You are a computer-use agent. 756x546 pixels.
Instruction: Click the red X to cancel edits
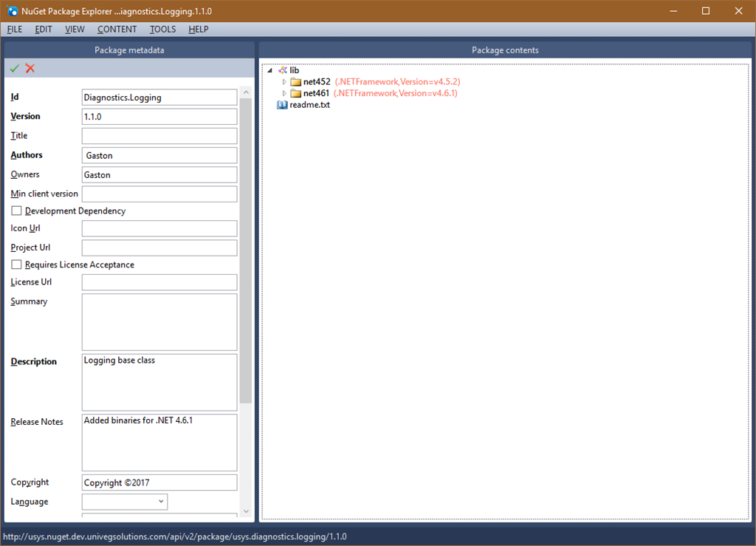30,68
